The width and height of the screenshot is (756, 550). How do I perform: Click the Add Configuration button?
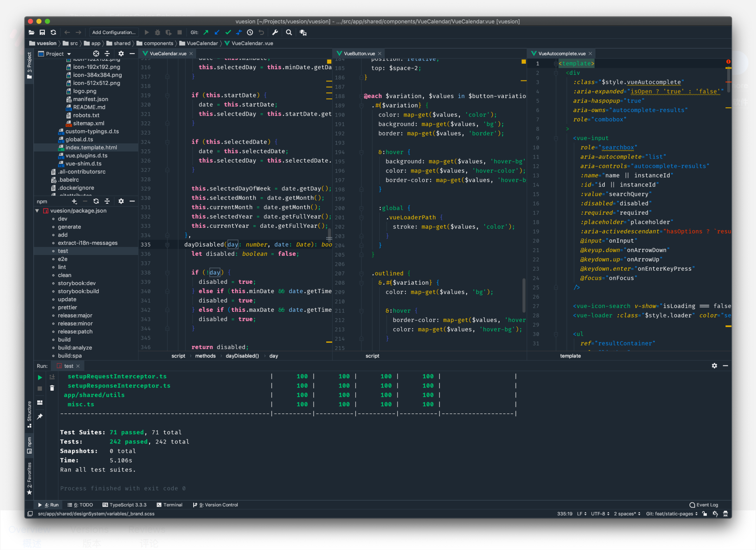pyautogui.click(x=114, y=32)
